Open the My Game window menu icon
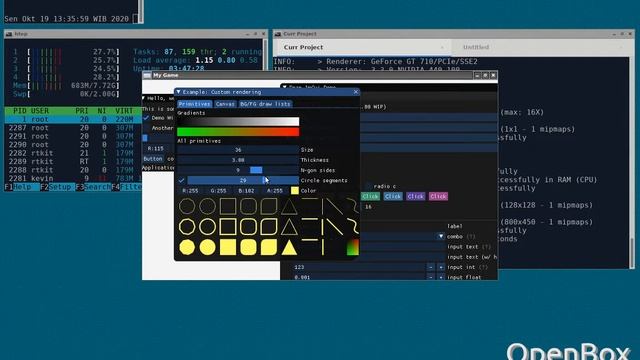This screenshot has width=640, height=360. pyautogui.click(x=147, y=75)
